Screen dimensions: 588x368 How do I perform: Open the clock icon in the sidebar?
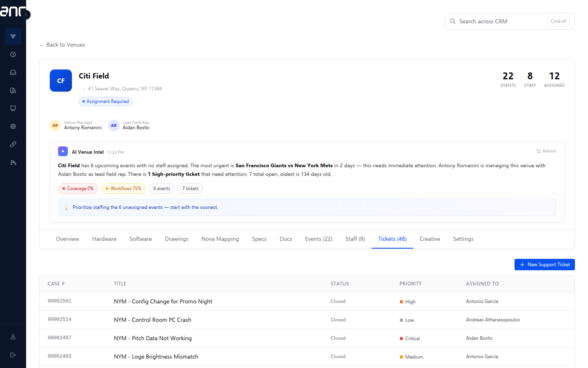point(13,54)
